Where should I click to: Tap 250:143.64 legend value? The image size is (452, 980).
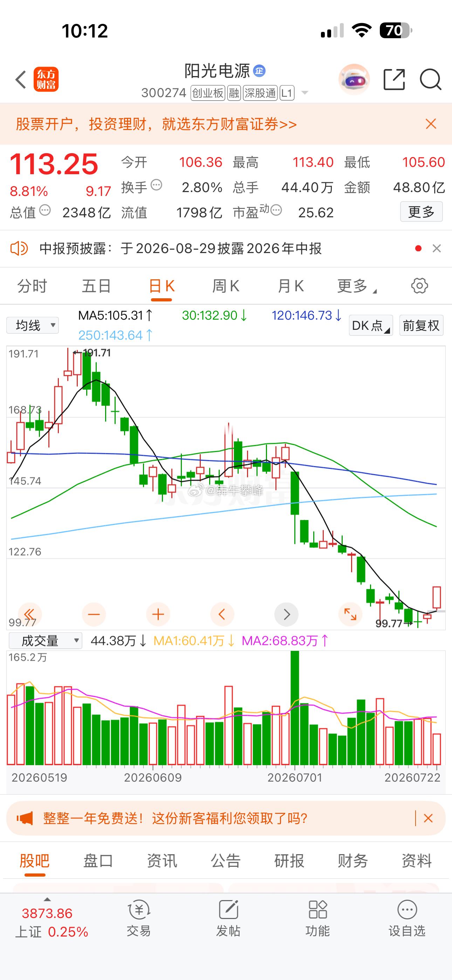(115, 335)
